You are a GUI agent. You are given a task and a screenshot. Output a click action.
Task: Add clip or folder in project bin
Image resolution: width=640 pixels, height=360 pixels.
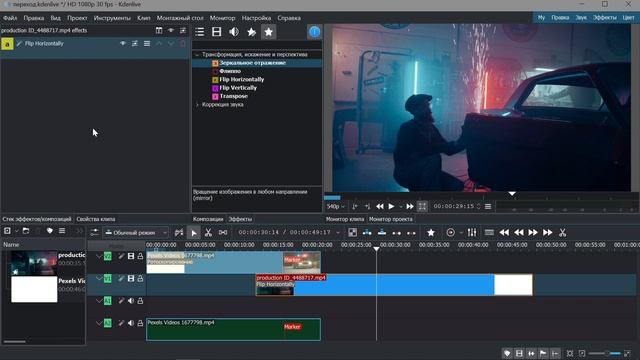(x=7, y=231)
